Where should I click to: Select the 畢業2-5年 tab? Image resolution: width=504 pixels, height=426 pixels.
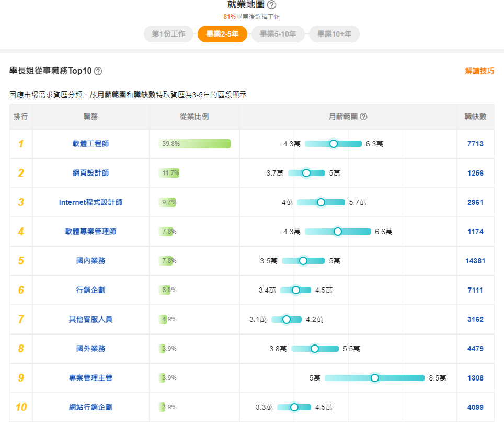point(222,34)
